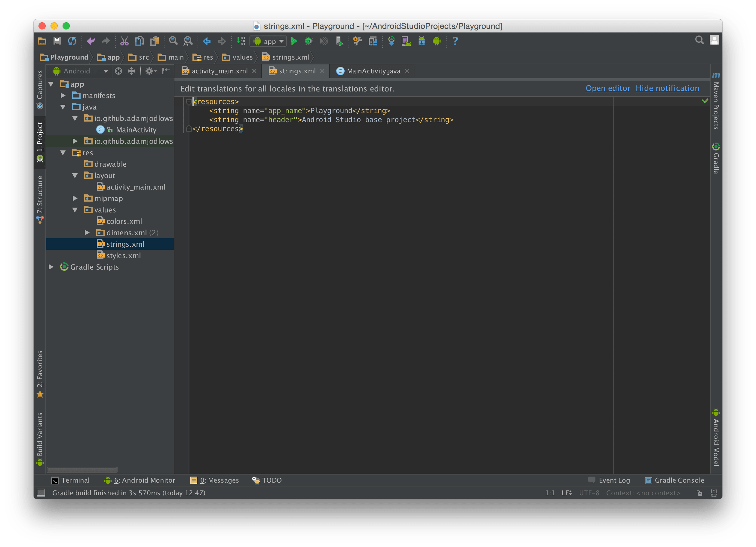This screenshot has height=547, width=756.
Task: Click the Cut scissors icon
Action: point(124,41)
